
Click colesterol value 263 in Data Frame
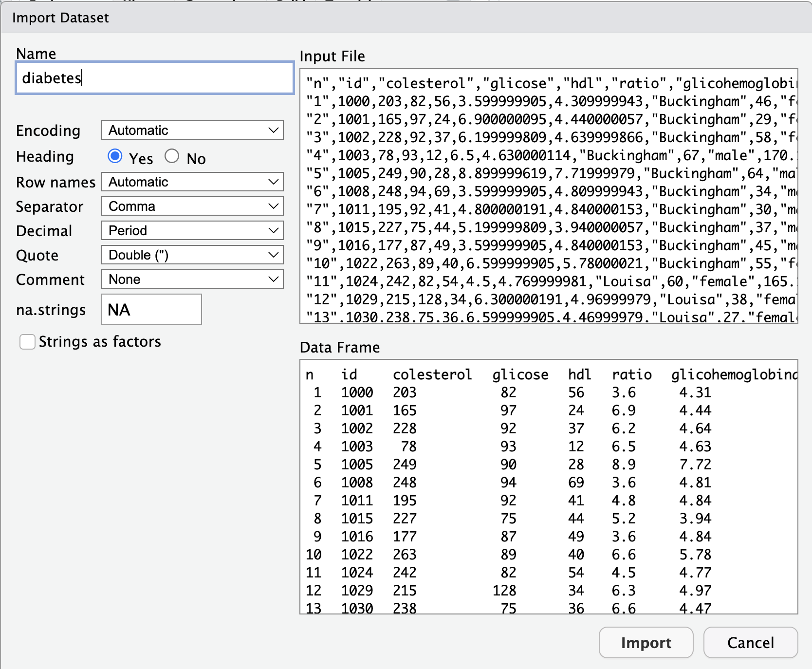[405, 555]
